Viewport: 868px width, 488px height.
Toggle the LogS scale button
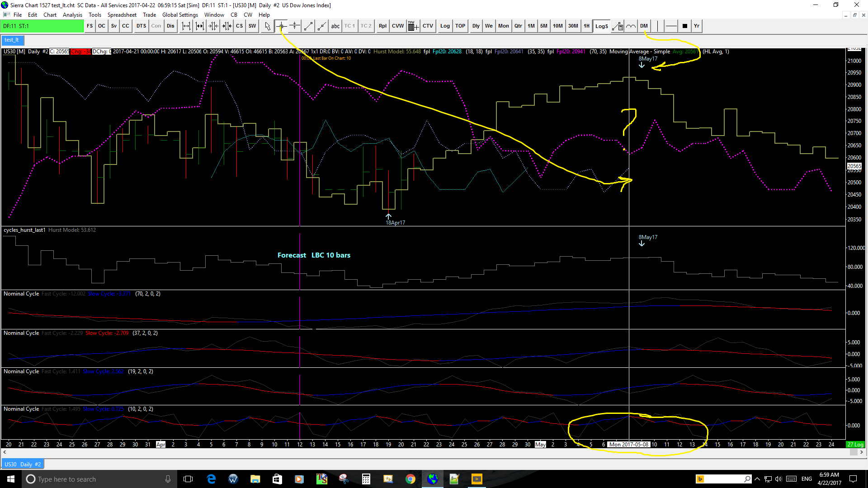point(601,26)
